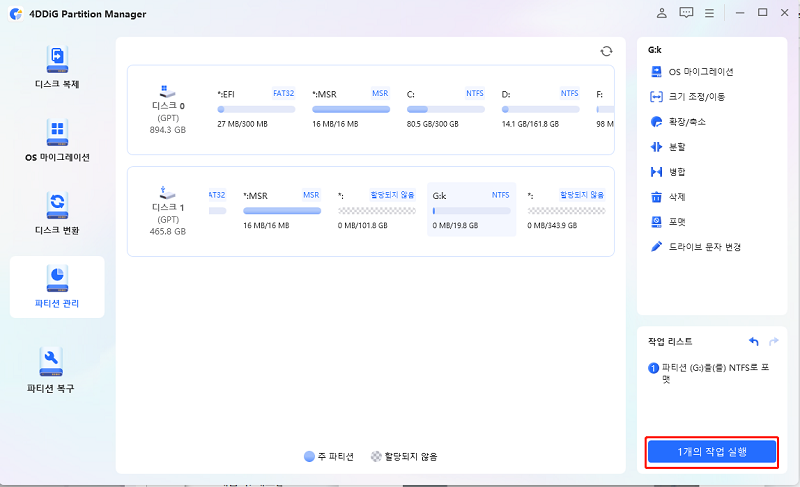The image size is (800, 487).
Task: Select 디스크 0 disk icon
Action: click(167, 92)
